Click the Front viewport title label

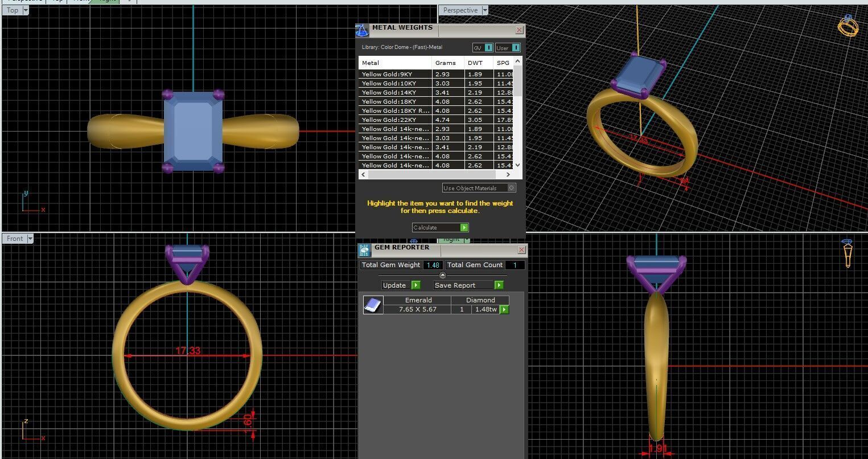point(15,239)
